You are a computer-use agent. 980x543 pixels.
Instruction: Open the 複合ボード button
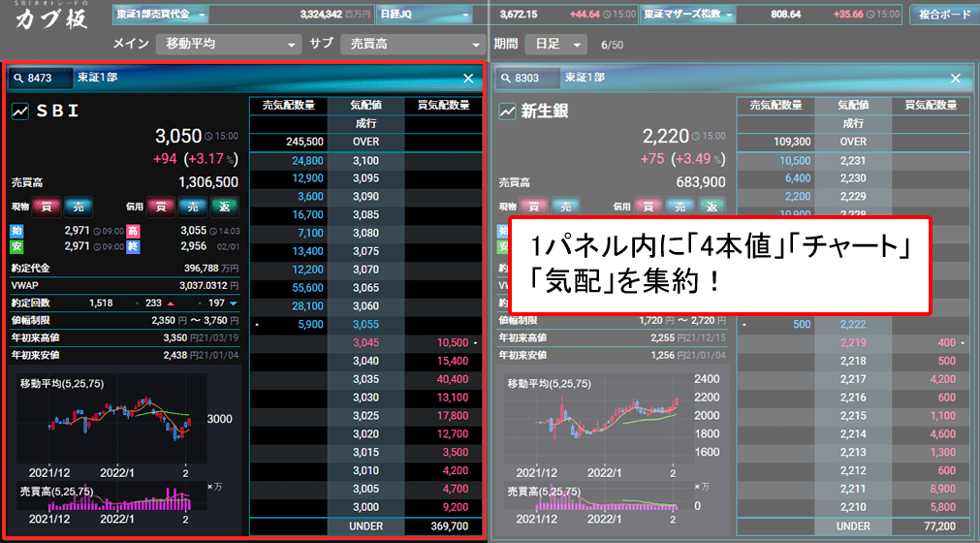pos(944,14)
